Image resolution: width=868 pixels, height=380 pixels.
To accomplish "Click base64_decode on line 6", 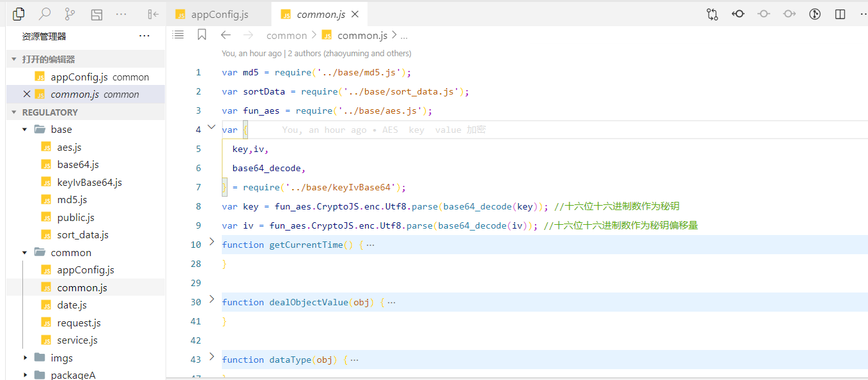I will (x=267, y=168).
